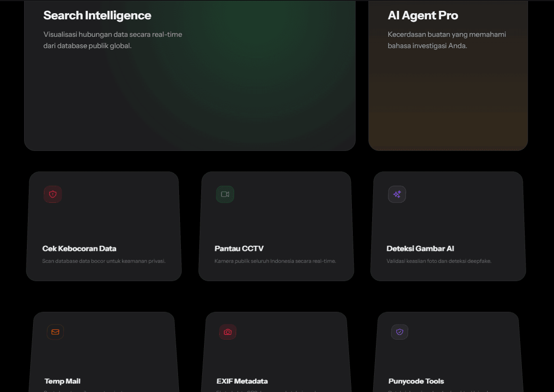Click the purple shield check icon
554x392 pixels.
(400, 332)
